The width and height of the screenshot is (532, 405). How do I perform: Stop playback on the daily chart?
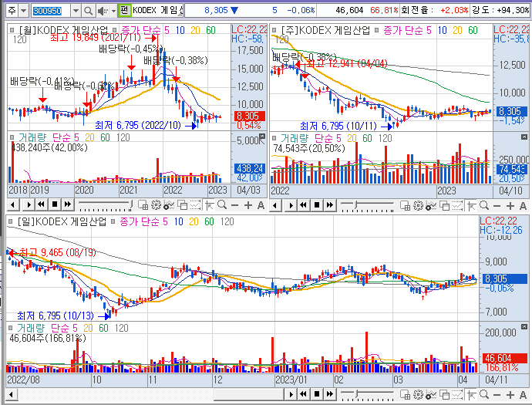[x=317, y=394]
